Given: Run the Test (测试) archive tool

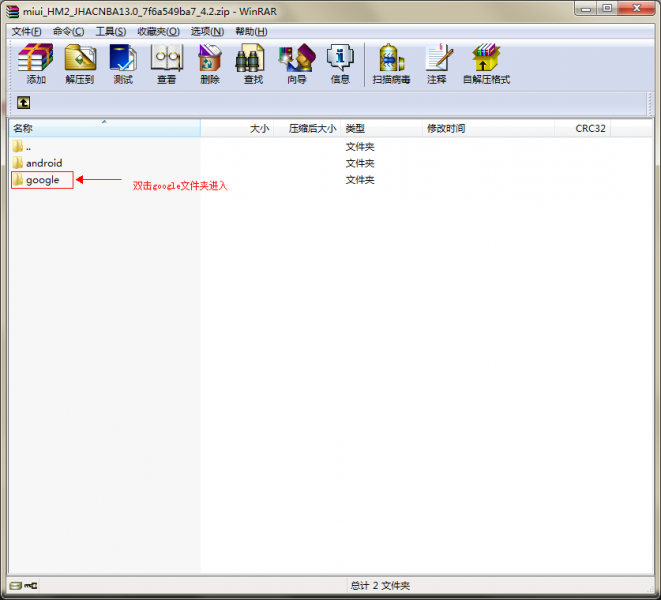Looking at the screenshot, I should (x=123, y=64).
